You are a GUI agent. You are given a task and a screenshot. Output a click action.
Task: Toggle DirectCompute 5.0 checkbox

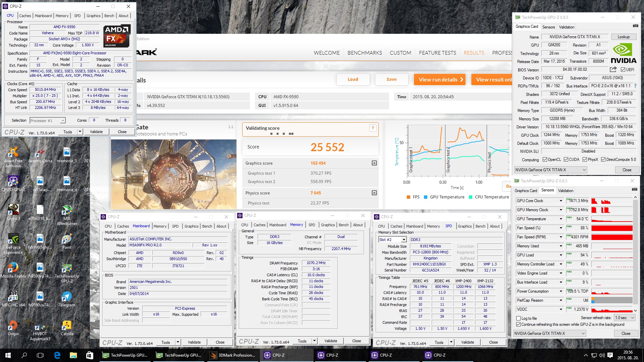pyautogui.click(x=603, y=160)
